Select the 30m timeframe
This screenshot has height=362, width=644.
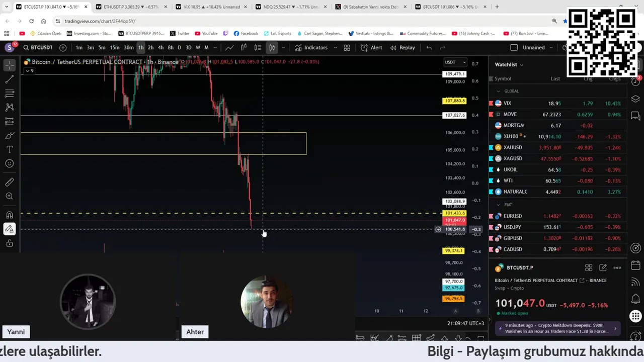(129, 48)
